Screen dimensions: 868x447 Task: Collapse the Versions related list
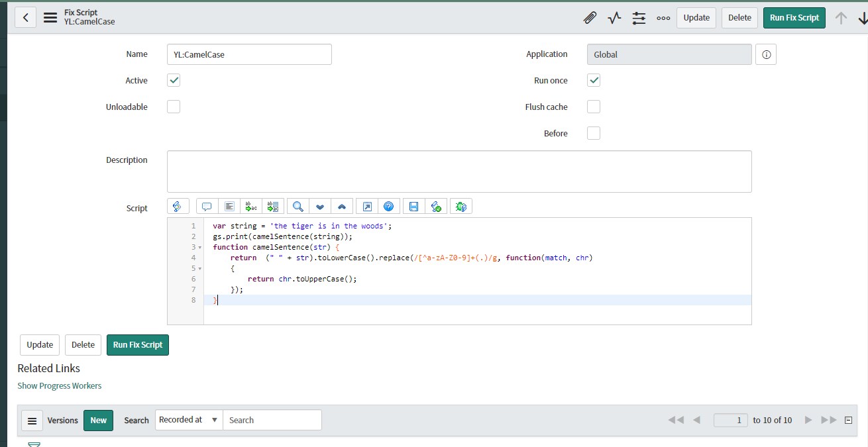(848, 420)
